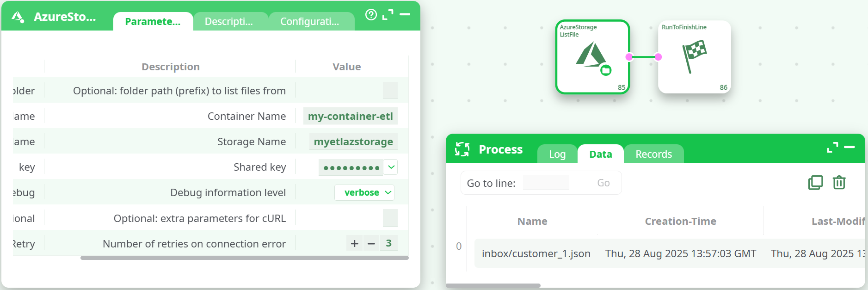The width and height of the screenshot is (868, 290).
Task: Click the Azure logo in the panel header
Action: tap(18, 17)
